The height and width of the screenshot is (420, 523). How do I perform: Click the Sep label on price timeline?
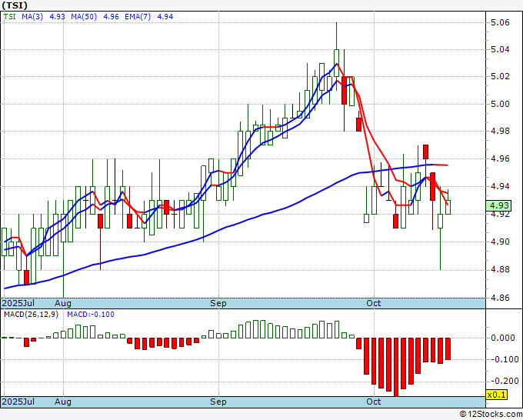218,303
